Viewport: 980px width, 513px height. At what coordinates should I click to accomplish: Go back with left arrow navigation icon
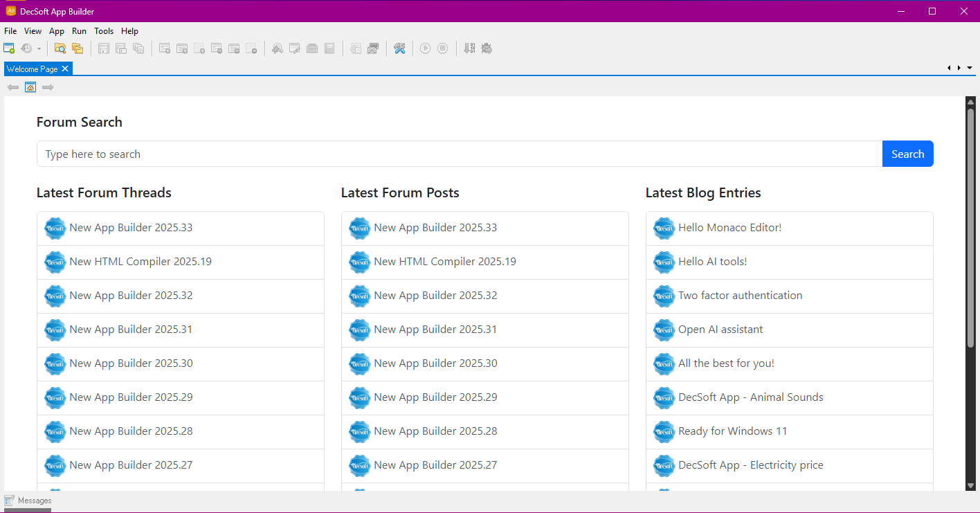[x=13, y=87]
